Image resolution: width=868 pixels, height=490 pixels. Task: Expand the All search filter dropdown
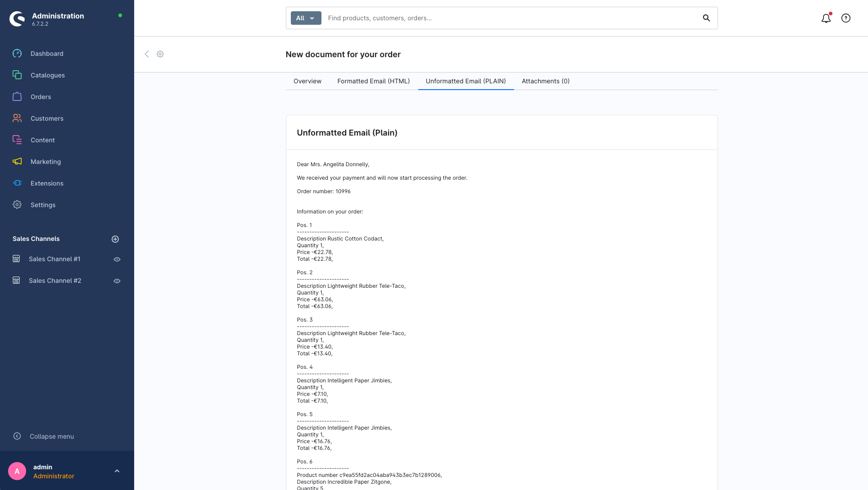(306, 18)
